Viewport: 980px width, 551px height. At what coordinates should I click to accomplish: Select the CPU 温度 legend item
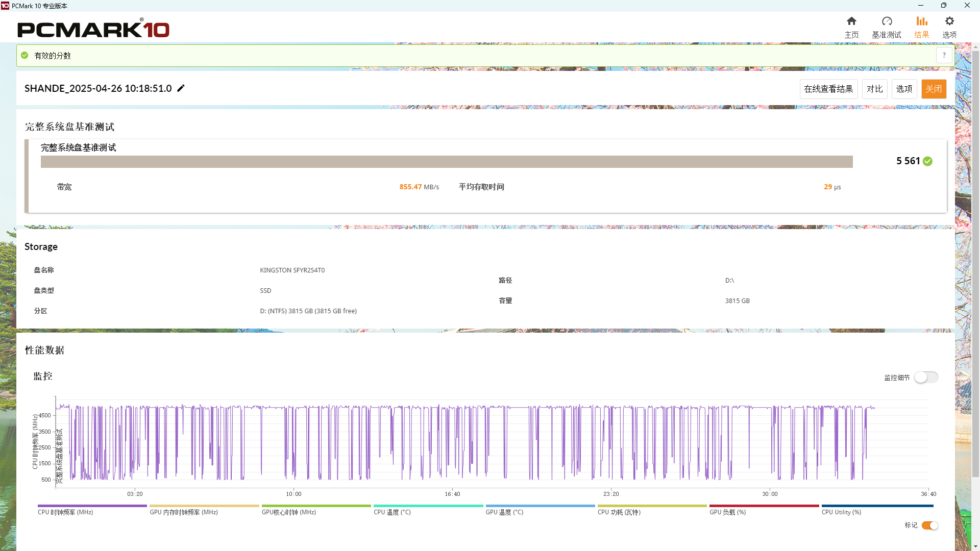pyautogui.click(x=392, y=512)
